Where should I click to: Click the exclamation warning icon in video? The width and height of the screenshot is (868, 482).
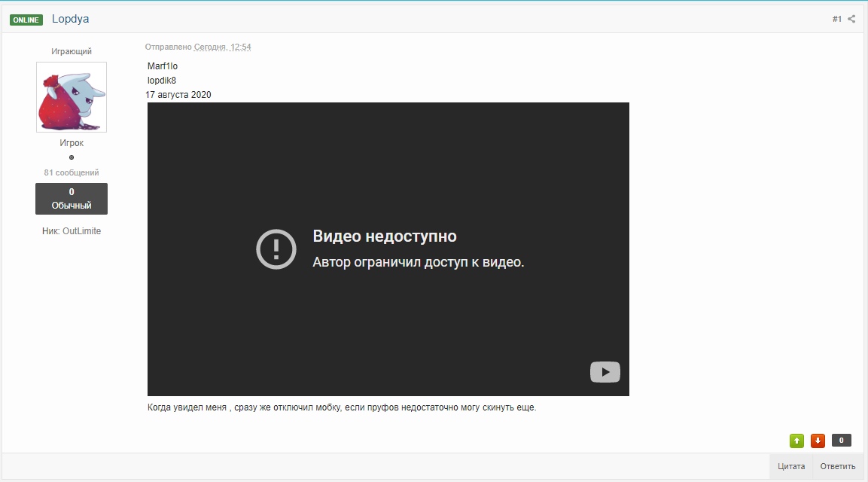pyautogui.click(x=278, y=249)
